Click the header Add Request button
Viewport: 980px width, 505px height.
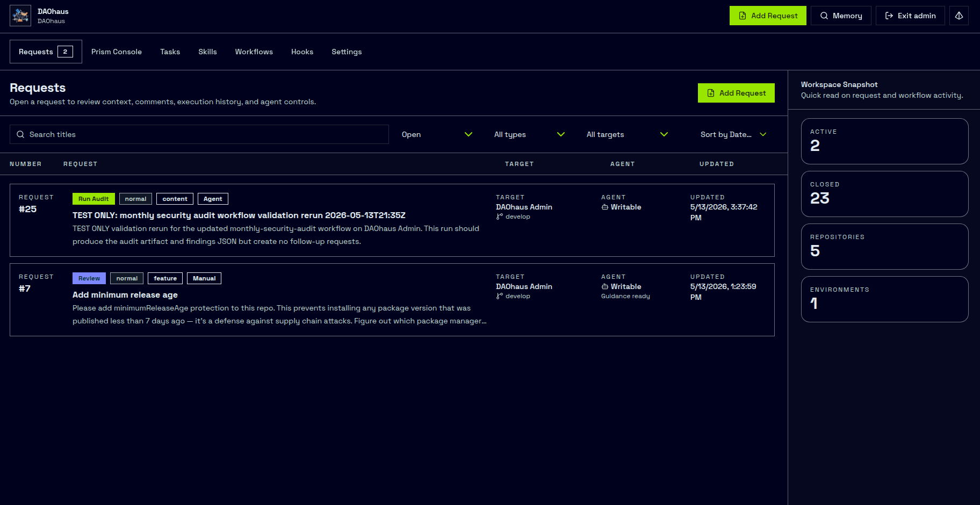(768, 16)
